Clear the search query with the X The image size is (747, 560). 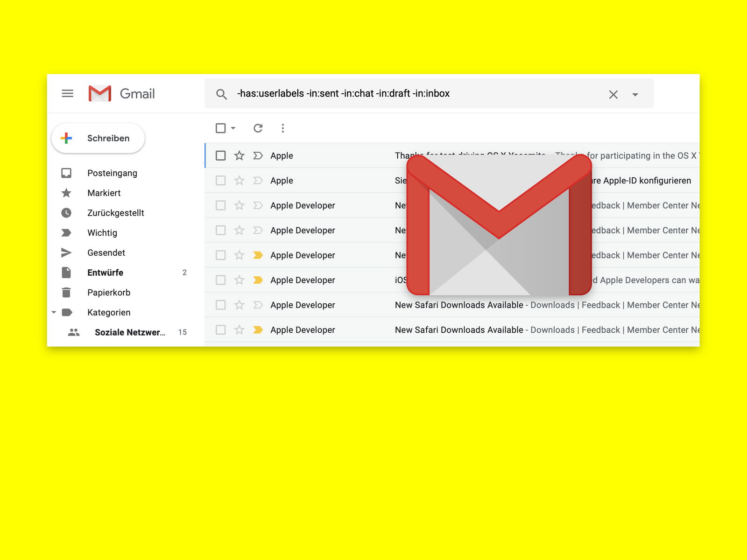pyautogui.click(x=613, y=95)
